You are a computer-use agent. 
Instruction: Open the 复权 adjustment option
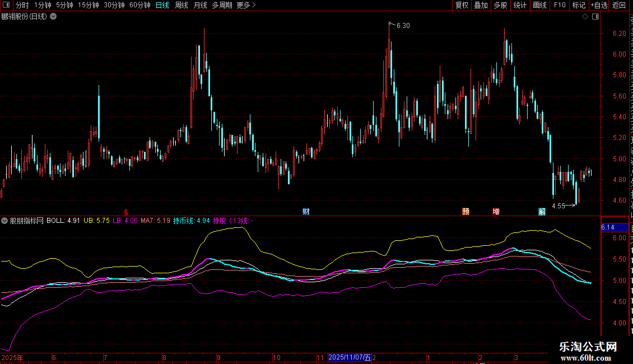click(x=462, y=5)
